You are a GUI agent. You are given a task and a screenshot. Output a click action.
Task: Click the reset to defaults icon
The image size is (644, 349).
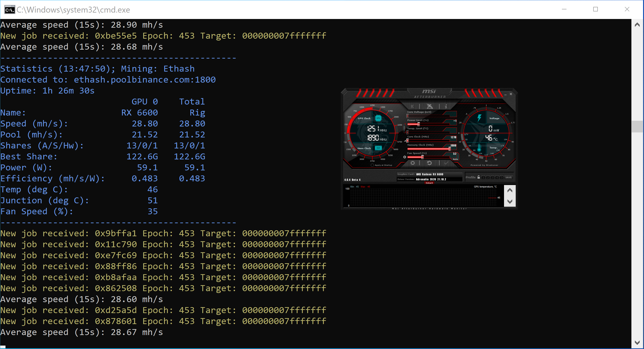429,163
